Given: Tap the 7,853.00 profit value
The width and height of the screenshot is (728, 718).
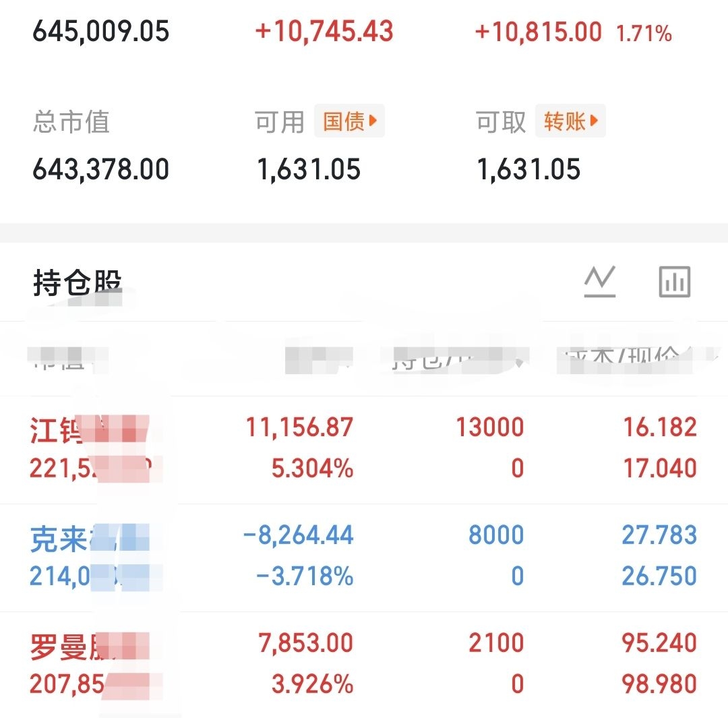Looking at the screenshot, I should pos(306,643).
